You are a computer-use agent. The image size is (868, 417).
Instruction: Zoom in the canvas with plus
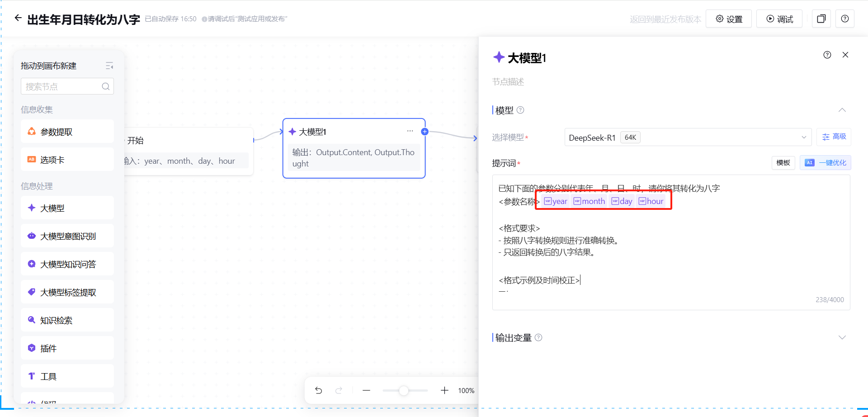pyautogui.click(x=445, y=390)
